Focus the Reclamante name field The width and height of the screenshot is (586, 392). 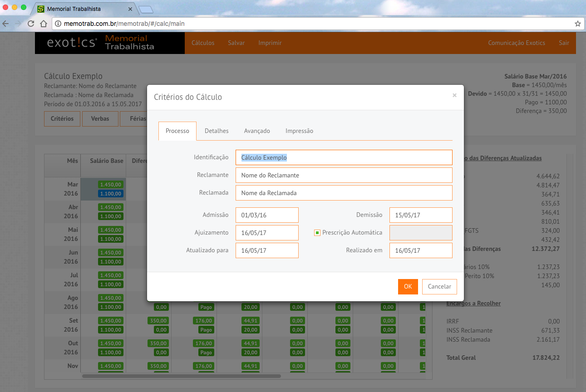click(344, 175)
